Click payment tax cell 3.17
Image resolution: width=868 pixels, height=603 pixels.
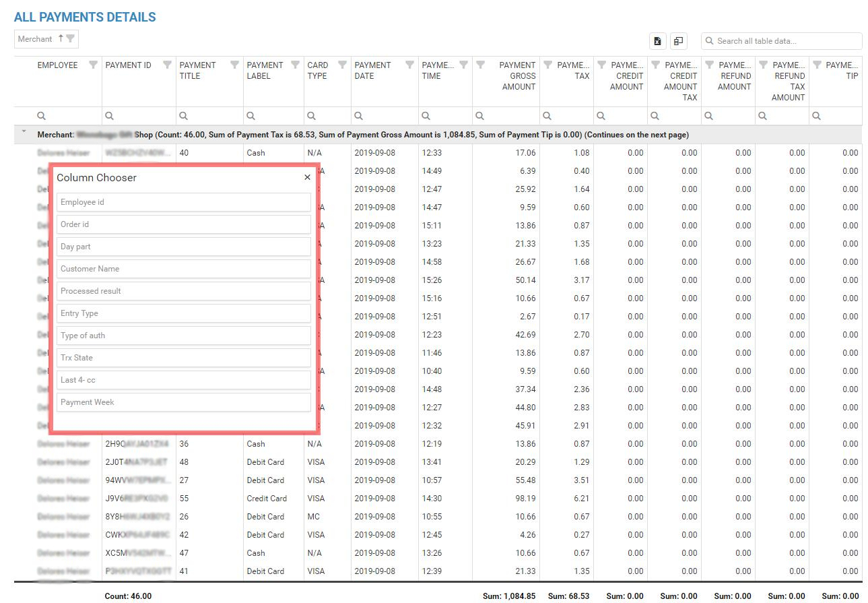pos(582,280)
